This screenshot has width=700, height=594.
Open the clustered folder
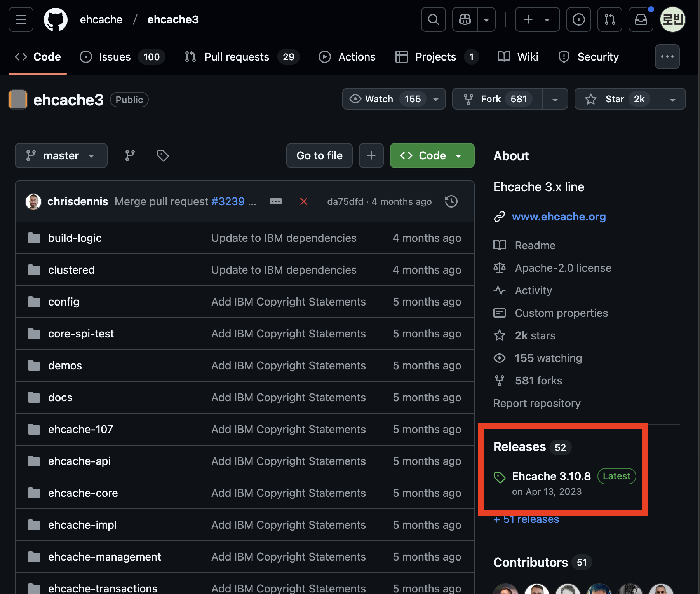pyautogui.click(x=71, y=270)
